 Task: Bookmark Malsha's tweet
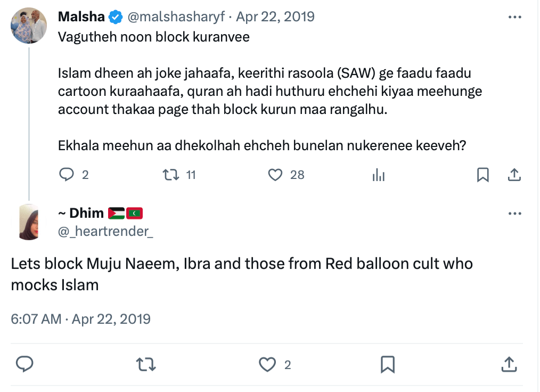(482, 175)
